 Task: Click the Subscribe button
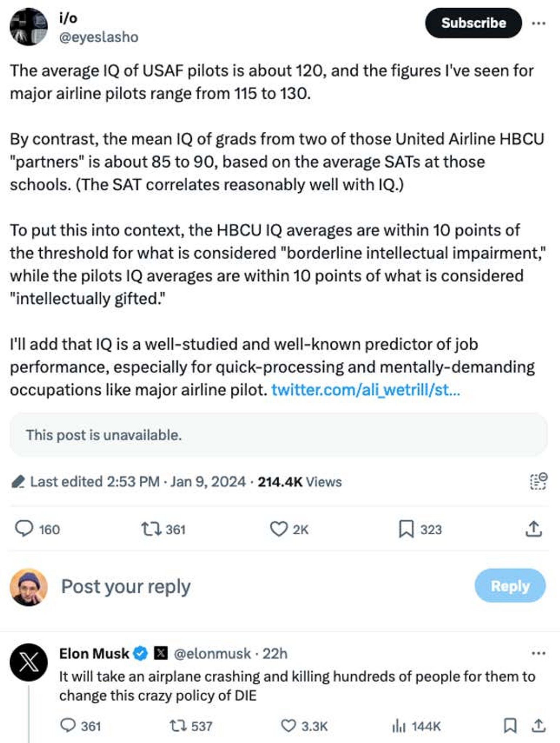click(473, 23)
